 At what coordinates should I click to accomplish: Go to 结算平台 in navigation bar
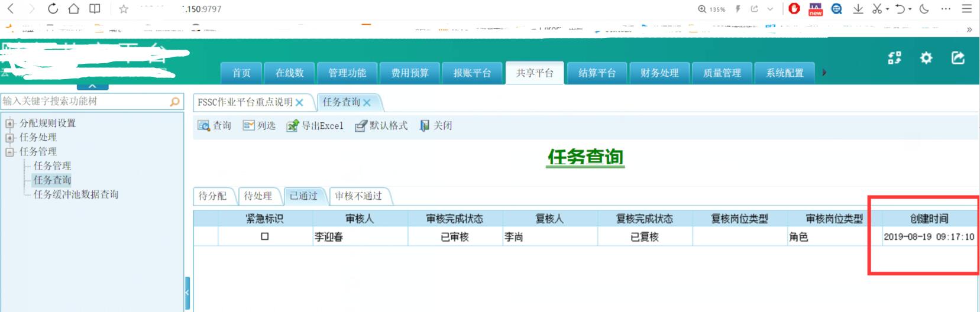pyautogui.click(x=597, y=73)
